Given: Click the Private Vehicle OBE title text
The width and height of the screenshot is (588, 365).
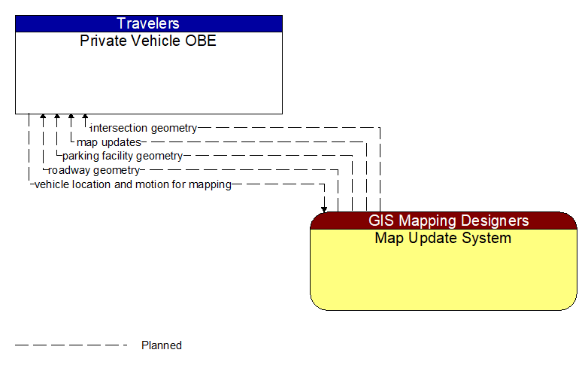Looking at the screenshot, I should coord(148,41).
